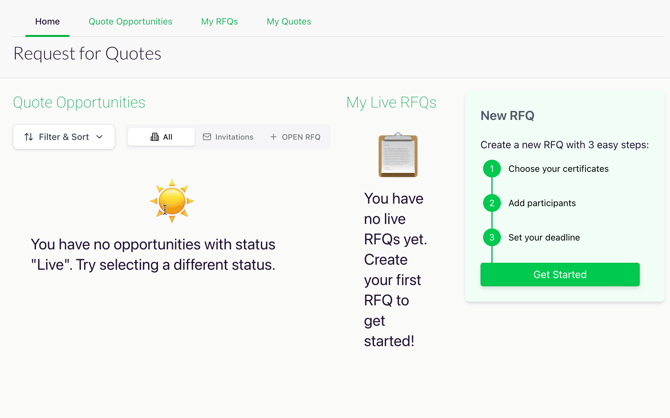The width and height of the screenshot is (670, 418).
Task: Go to the My RFQs tab
Action: coord(219,21)
